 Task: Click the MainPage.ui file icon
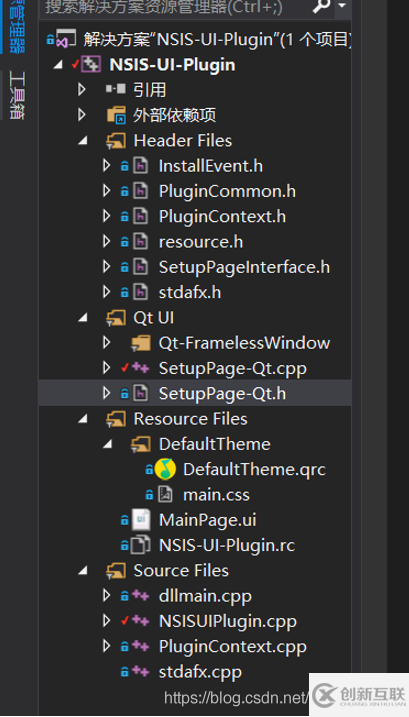pos(141,520)
